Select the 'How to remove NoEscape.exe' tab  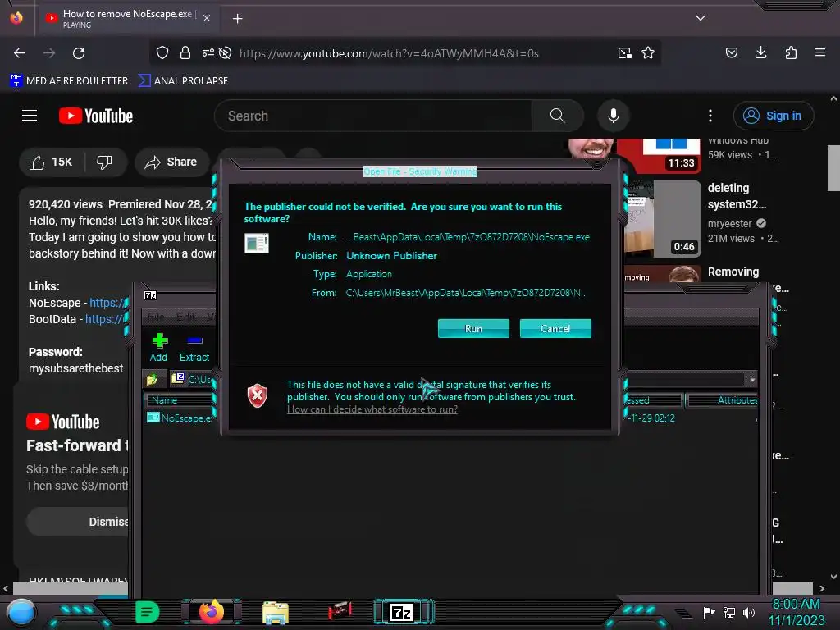pos(127,19)
